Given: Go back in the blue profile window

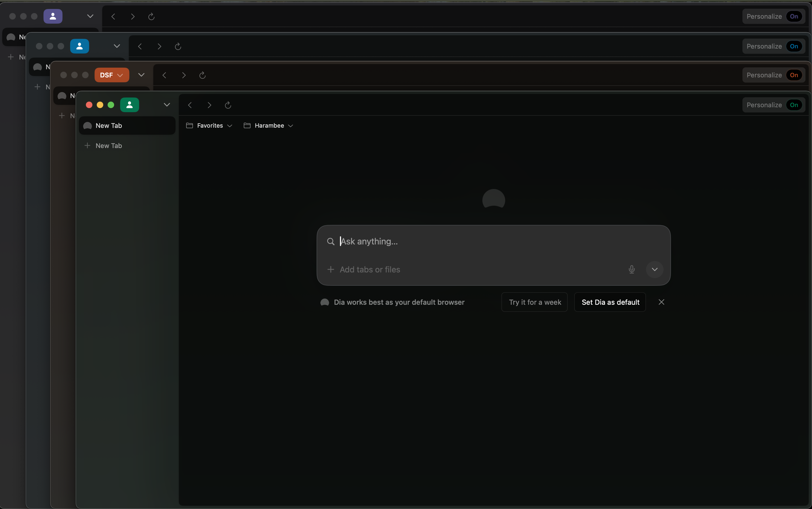Looking at the screenshot, I should tap(140, 46).
